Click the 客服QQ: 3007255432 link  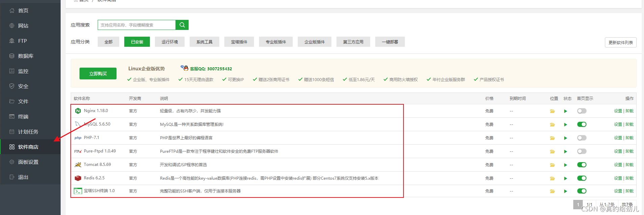211,69
